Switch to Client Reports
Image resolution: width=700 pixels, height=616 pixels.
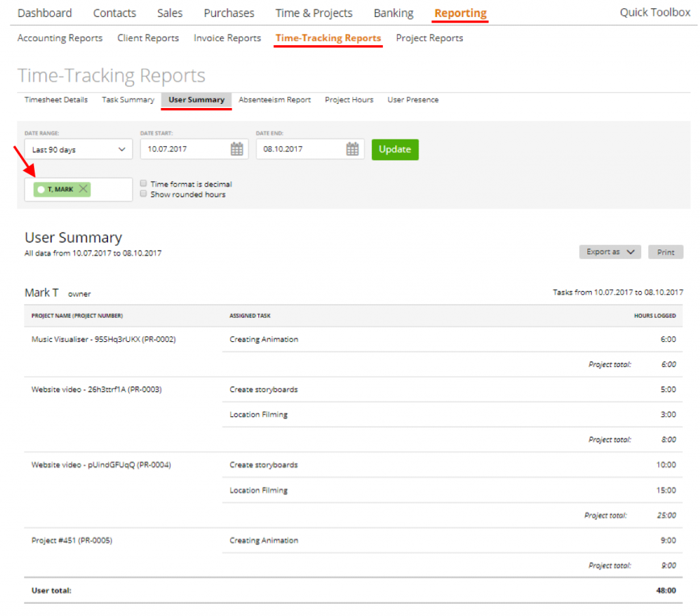[148, 38]
